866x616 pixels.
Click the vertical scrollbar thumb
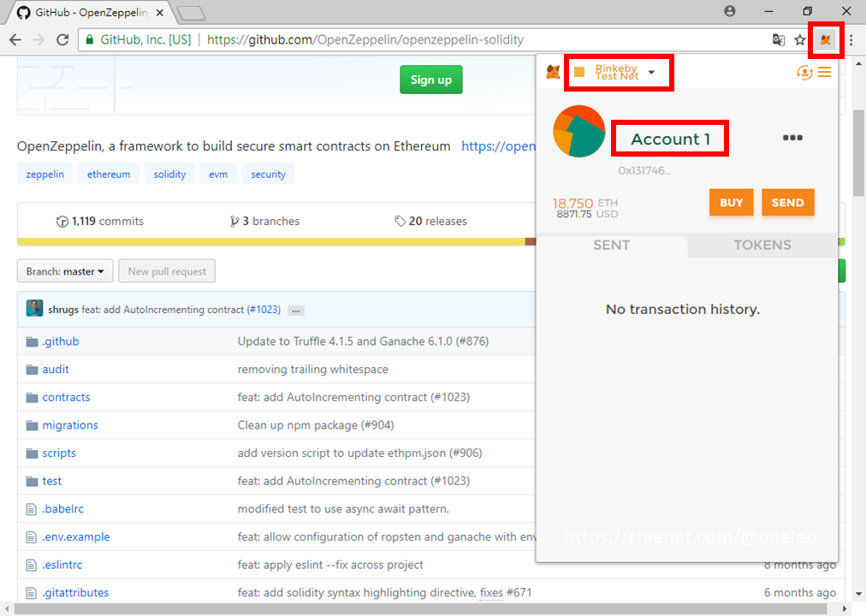858,153
